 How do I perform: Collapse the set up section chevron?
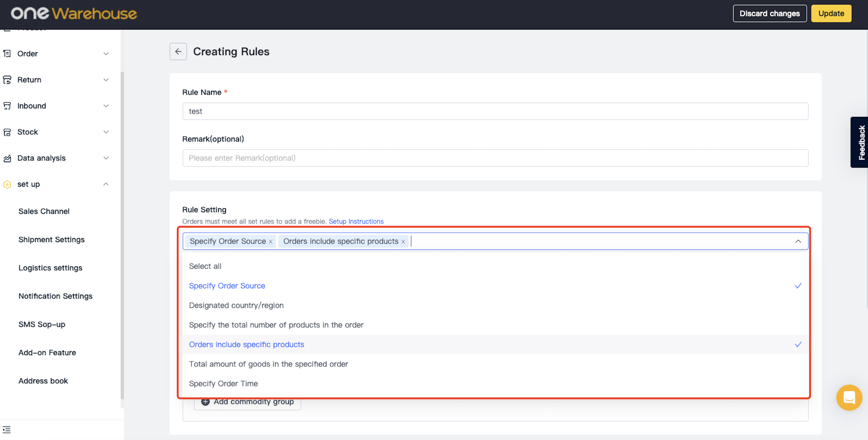106,184
